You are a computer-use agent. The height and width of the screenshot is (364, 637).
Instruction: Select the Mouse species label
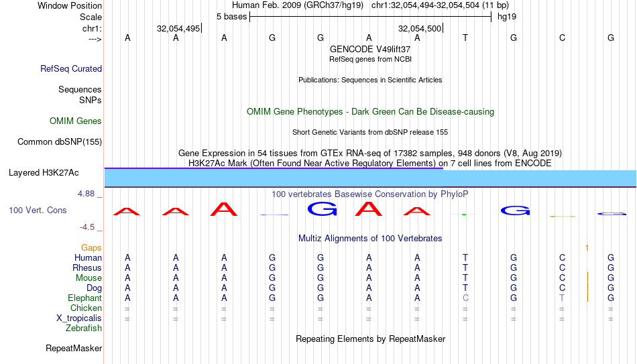tap(89, 278)
